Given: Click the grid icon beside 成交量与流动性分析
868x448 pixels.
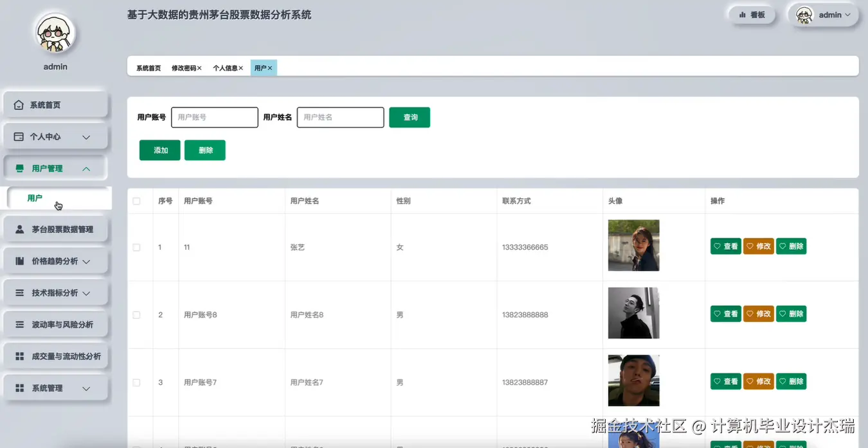Looking at the screenshot, I should point(19,356).
